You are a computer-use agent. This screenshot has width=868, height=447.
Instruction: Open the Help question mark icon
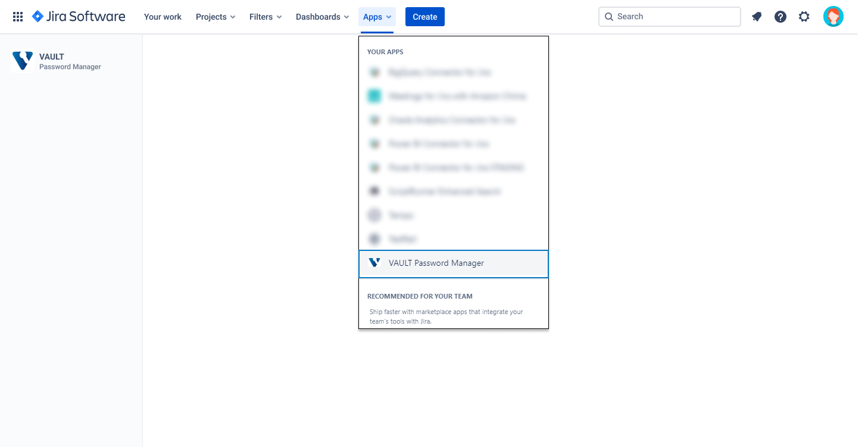pos(780,17)
